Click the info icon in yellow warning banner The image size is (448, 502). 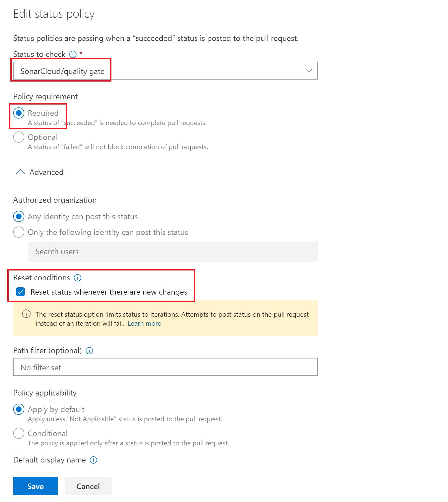(26, 314)
